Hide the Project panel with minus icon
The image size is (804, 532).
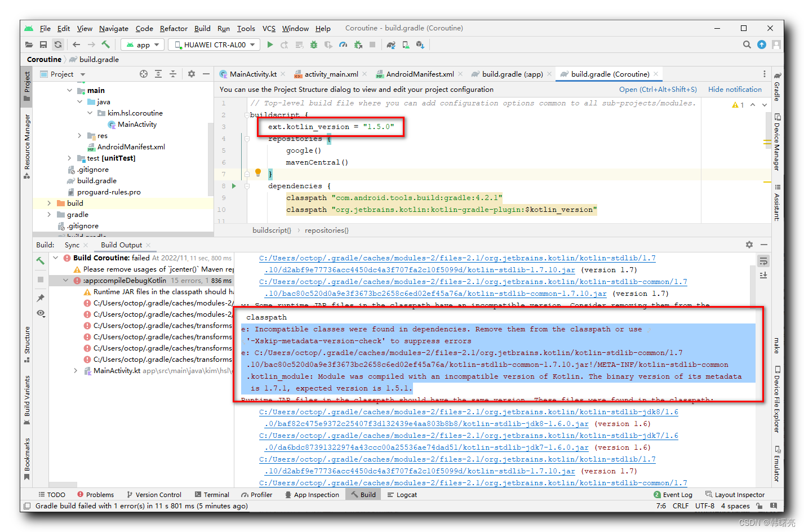[206, 74]
